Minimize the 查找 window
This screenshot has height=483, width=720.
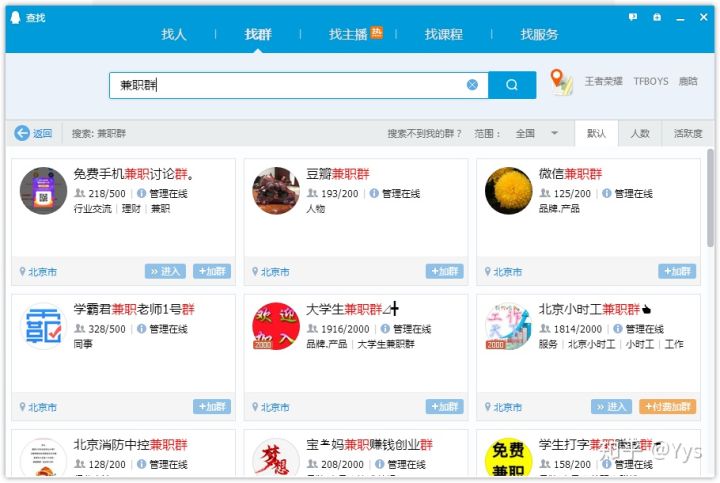(681, 17)
